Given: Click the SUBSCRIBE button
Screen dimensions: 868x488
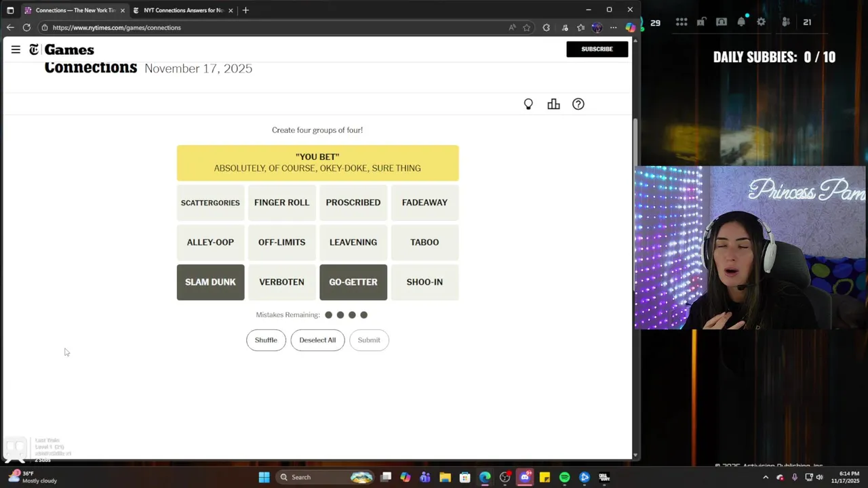Looking at the screenshot, I should pyautogui.click(x=597, y=49).
